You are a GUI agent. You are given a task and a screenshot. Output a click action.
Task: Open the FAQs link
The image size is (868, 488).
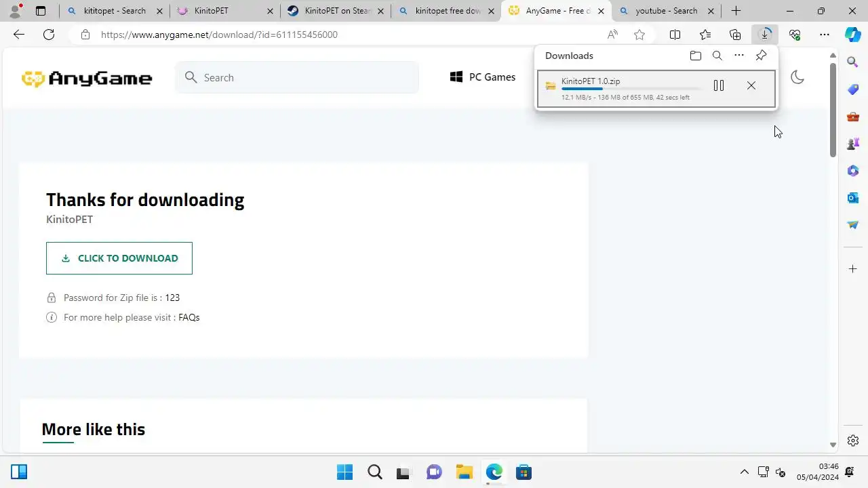tap(189, 317)
